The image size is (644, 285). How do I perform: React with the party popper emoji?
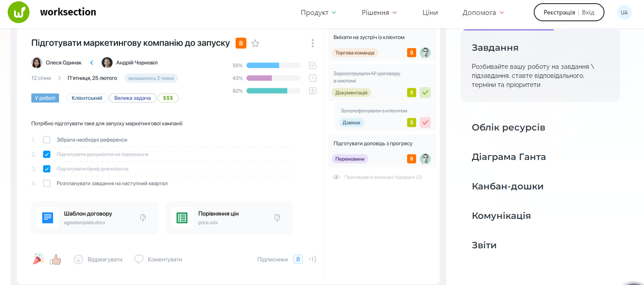(38, 259)
